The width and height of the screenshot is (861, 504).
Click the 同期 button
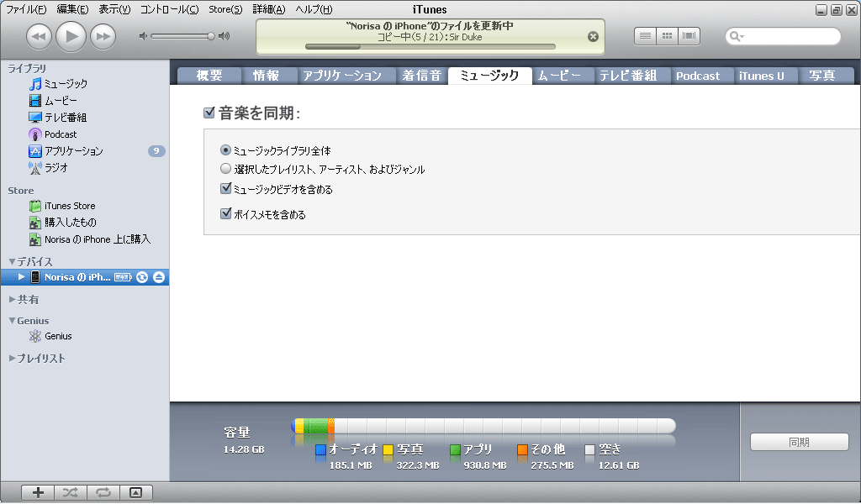pyautogui.click(x=799, y=442)
